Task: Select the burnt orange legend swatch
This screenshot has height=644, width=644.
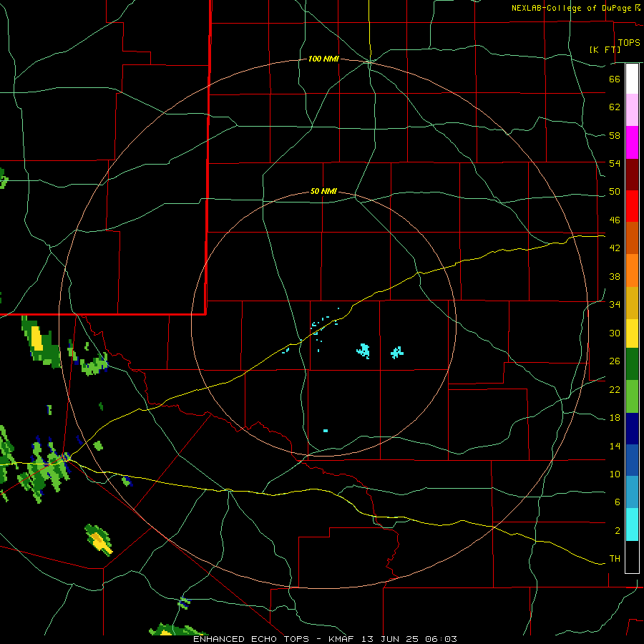Action: pos(632,238)
